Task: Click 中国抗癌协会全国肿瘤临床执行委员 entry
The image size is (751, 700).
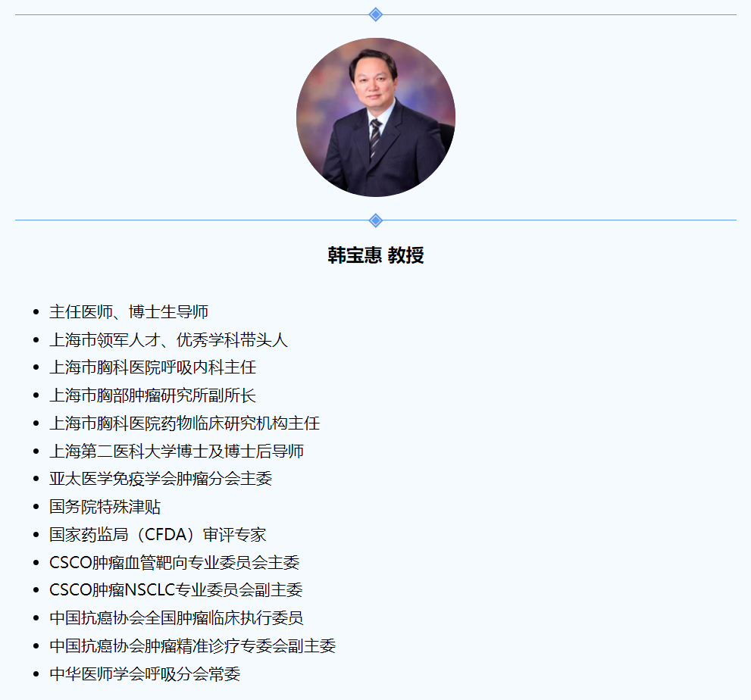Action: click(177, 618)
